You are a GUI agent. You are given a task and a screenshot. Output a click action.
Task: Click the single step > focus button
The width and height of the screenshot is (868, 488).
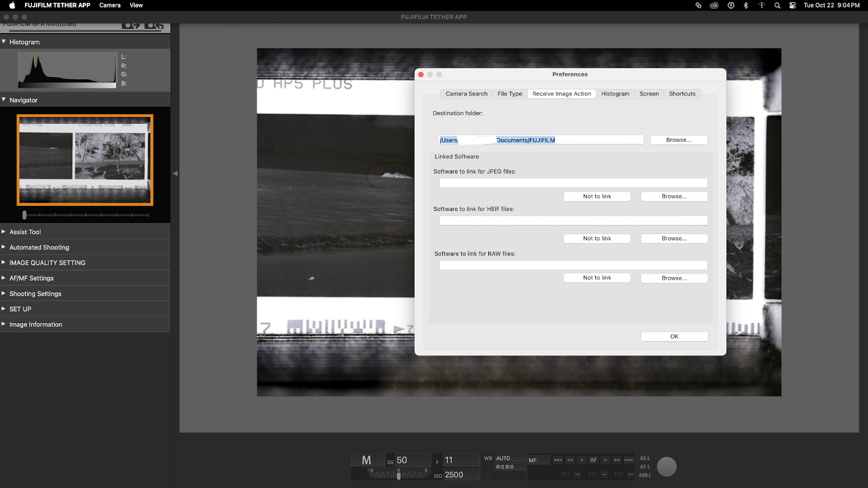tap(605, 460)
